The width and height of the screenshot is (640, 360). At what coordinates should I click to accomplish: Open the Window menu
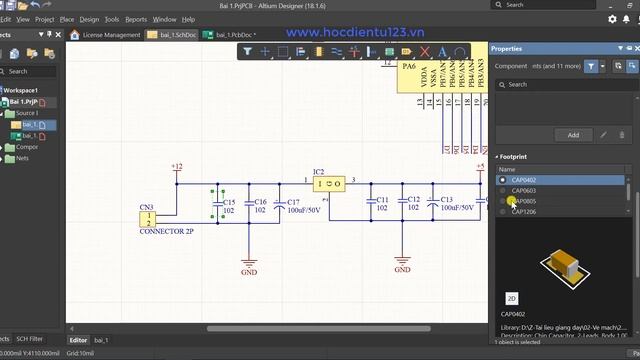(x=164, y=20)
